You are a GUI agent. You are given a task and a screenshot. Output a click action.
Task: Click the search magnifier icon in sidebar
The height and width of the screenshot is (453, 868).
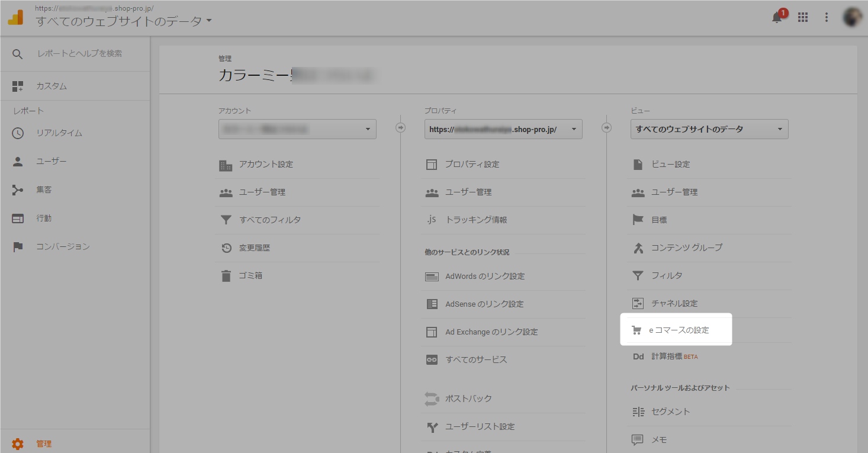pyautogui.click(x=18, y=54)
